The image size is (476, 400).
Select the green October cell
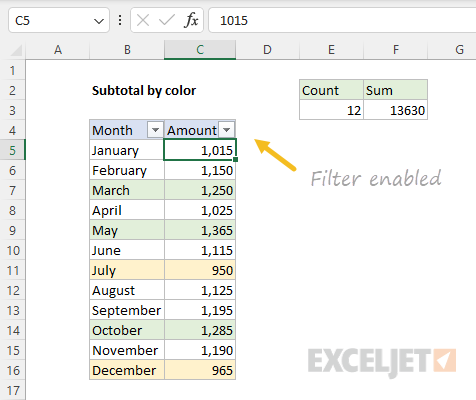click(x=127, y=330)
